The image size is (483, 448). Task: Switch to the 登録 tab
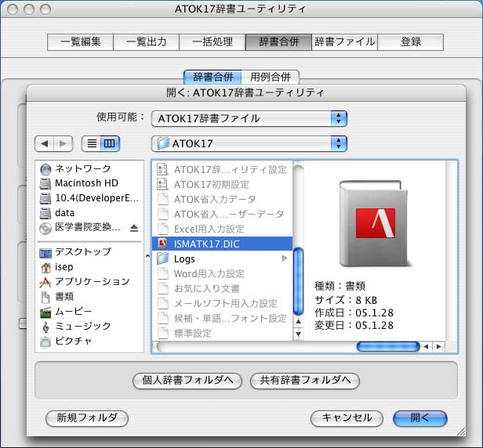point(411,42)
